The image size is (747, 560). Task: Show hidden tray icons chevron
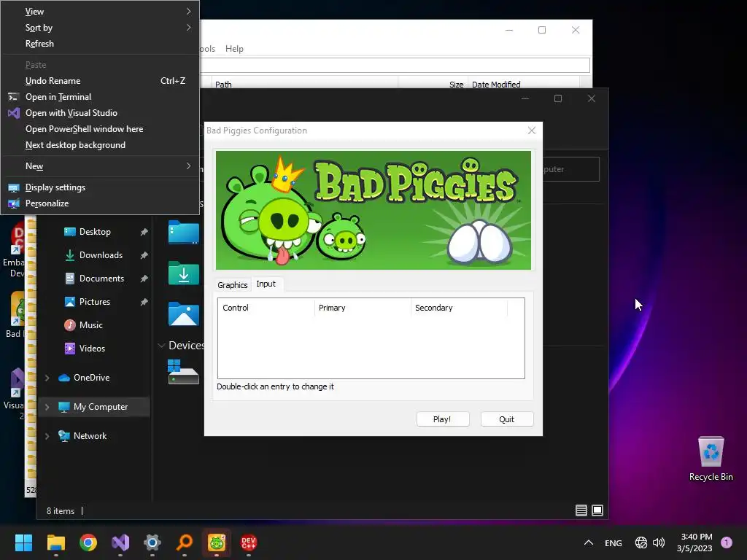[589, 542]
